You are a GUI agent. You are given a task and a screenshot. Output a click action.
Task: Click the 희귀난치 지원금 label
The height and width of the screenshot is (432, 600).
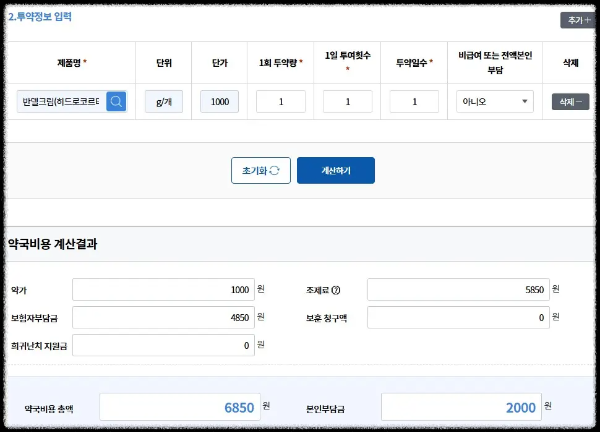click(x=39, y=346)
